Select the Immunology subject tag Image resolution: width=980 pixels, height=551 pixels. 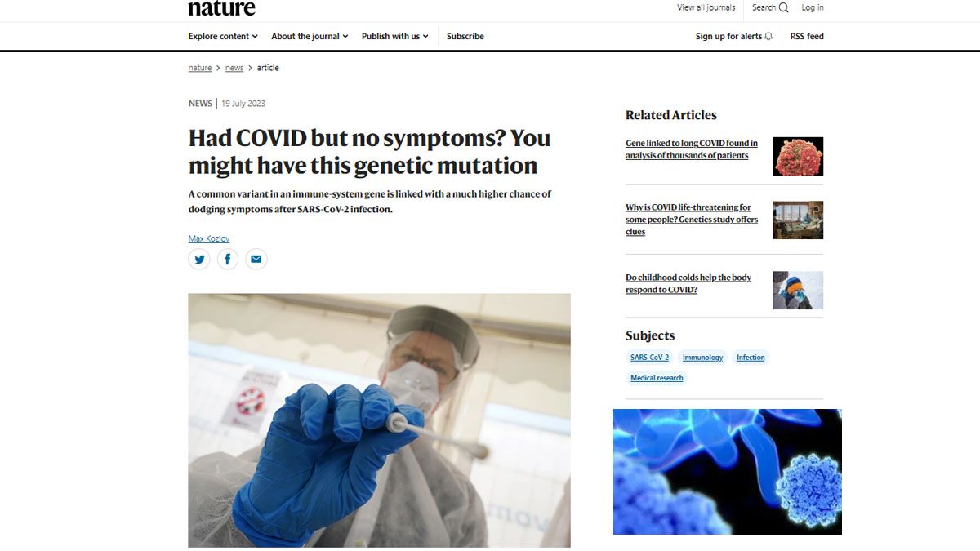click(x=702, y=357)
